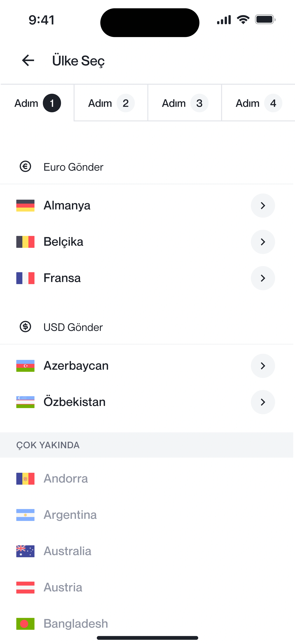Image resolution: width=295 pixels, height=644 pixels.
Task: Tap the Azerbaijan flag icon
Action: [25, 366]
